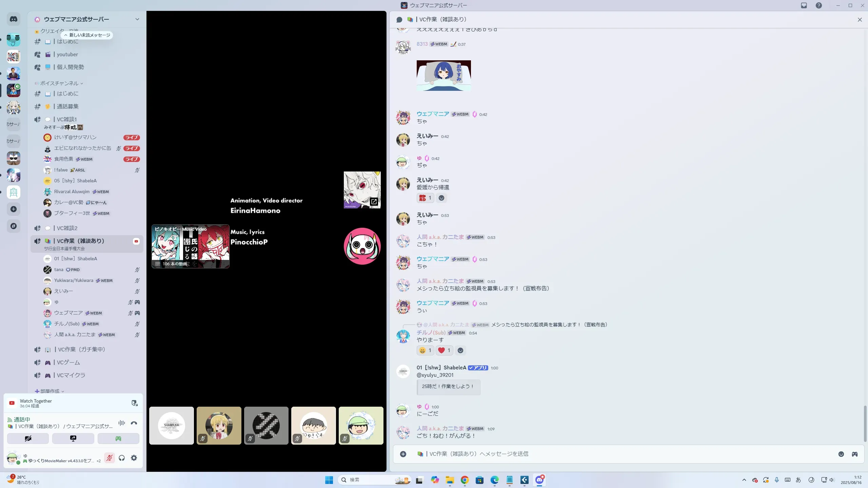Expand the ウェブマニア公式サーバー server menu

click(137, 19)
